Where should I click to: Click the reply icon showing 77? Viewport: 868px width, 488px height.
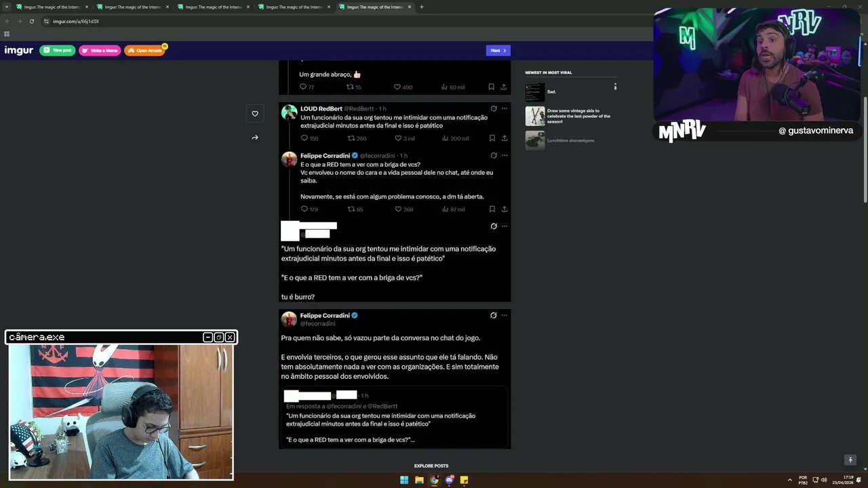pyautogui.click(x=303, y=87)
